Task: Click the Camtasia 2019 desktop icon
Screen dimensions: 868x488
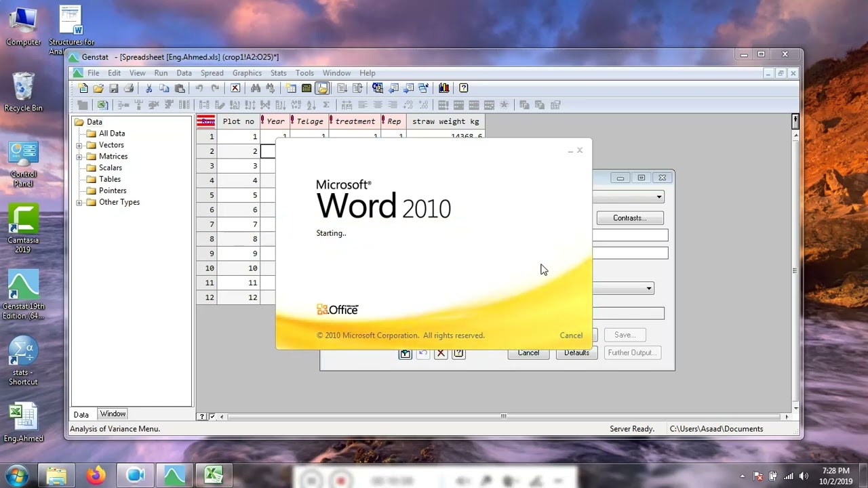Action: point(23,229)
